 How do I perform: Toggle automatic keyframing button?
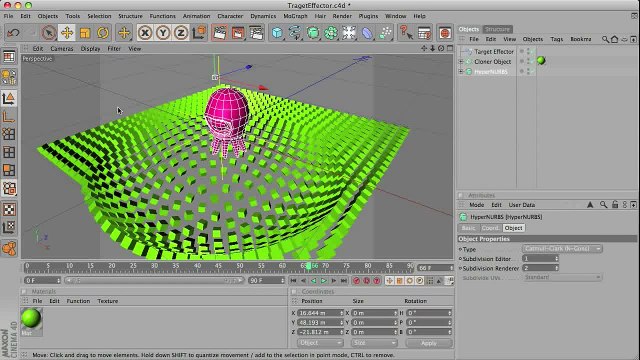click(367, 281)
